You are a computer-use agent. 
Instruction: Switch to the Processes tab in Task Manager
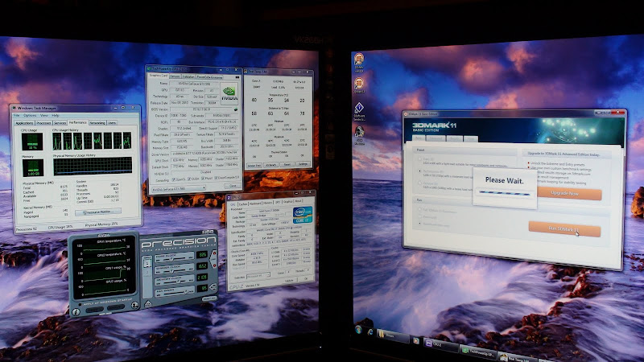point(43,123)
